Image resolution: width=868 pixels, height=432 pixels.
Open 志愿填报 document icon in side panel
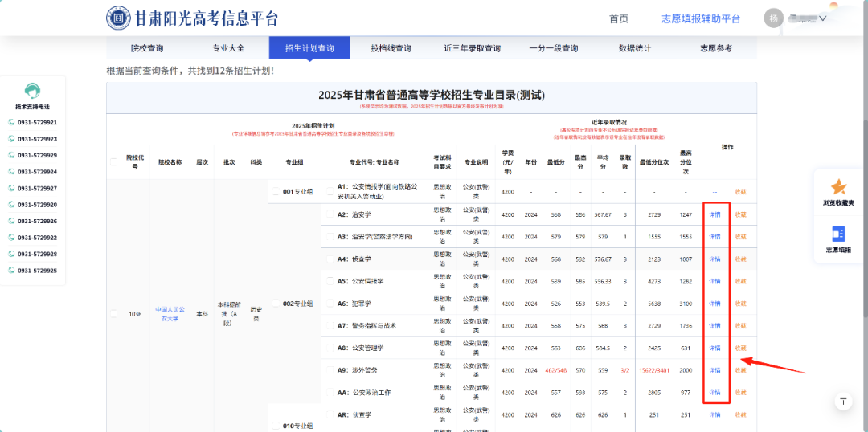(x=839, y=234)
